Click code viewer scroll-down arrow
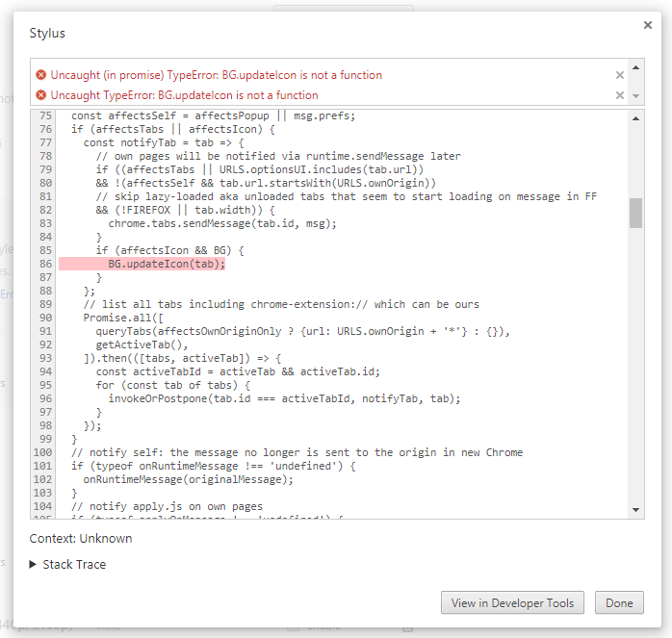 [636, 510]
